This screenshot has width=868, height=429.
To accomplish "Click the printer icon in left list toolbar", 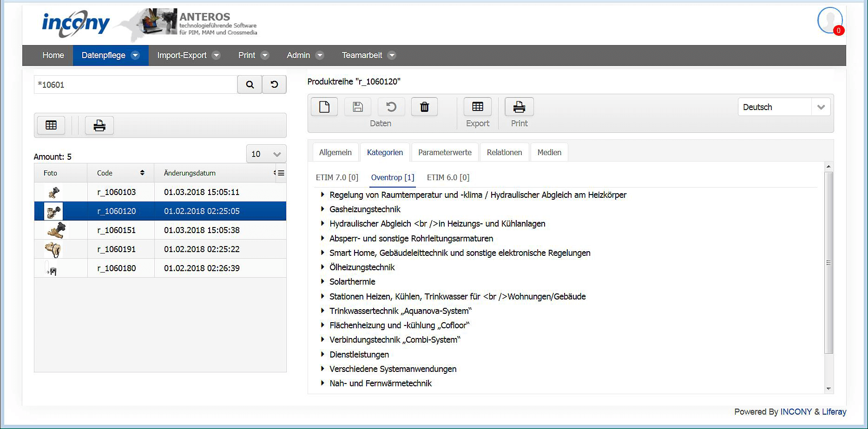I will click(99, 125).
